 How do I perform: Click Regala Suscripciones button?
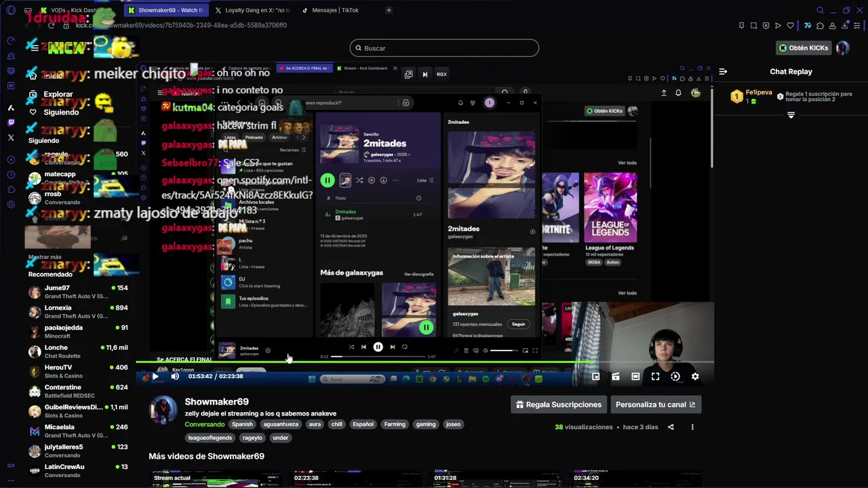click(559, 405)
